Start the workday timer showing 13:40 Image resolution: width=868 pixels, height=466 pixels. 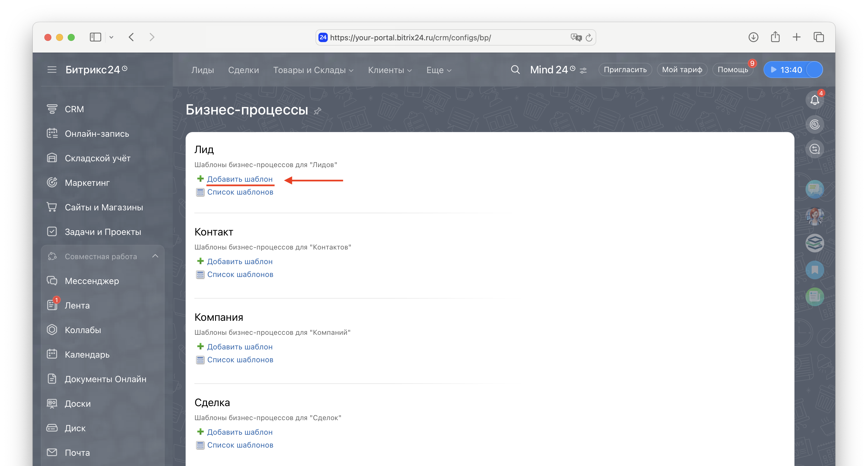(787, 70)
